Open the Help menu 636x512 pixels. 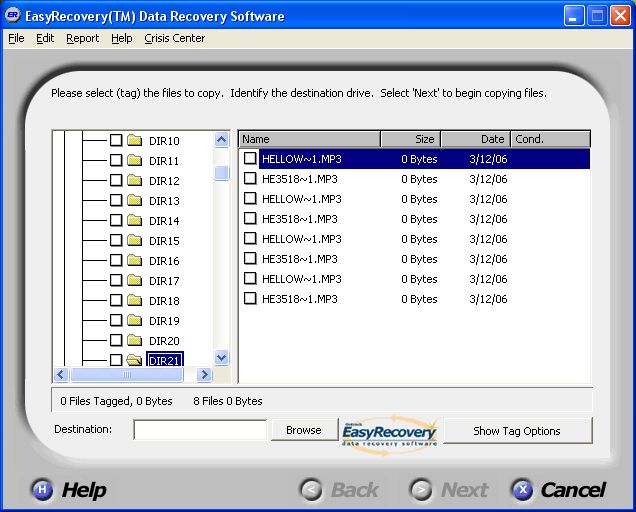[122, 38]
